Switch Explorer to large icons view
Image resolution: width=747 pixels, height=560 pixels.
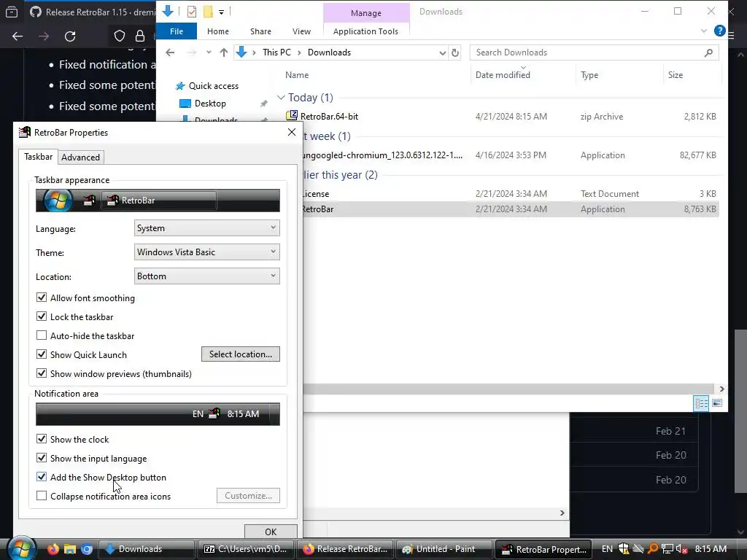(x=717, y=403)
